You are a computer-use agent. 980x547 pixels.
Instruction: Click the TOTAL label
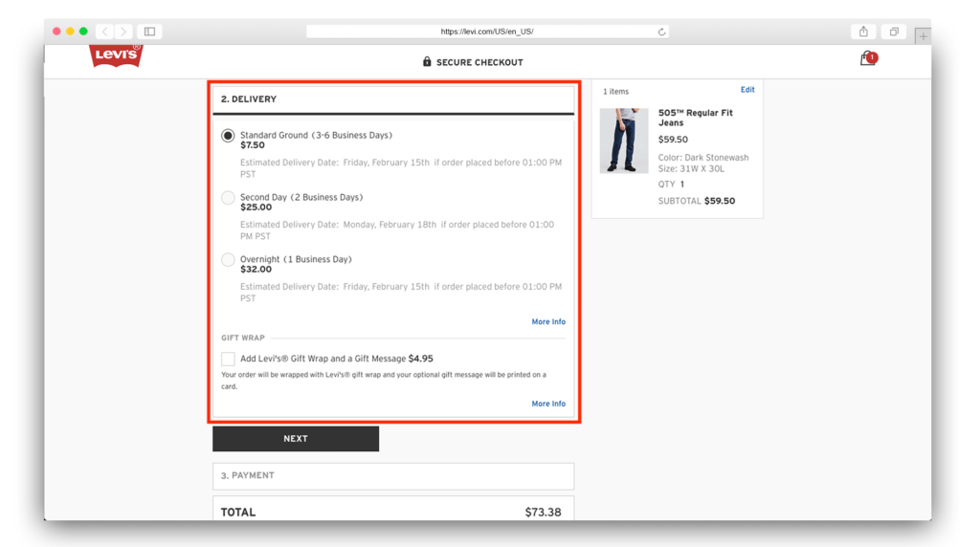pos(238,512)
